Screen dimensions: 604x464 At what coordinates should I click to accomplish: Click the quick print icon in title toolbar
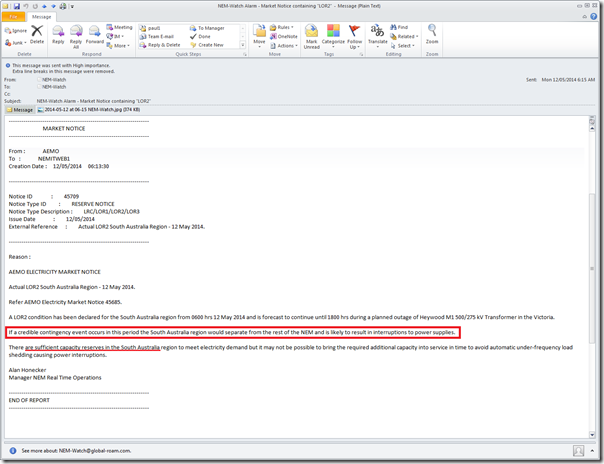pos(63,6)
